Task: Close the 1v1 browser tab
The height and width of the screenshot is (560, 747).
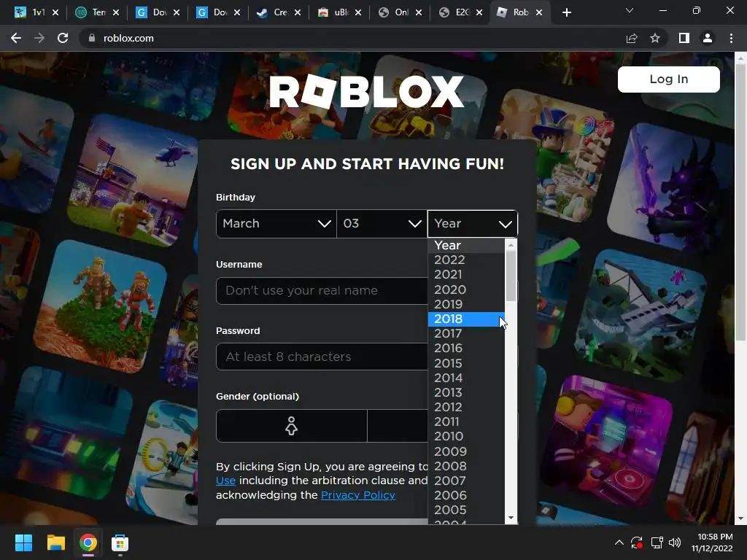Action: point(55,12)
